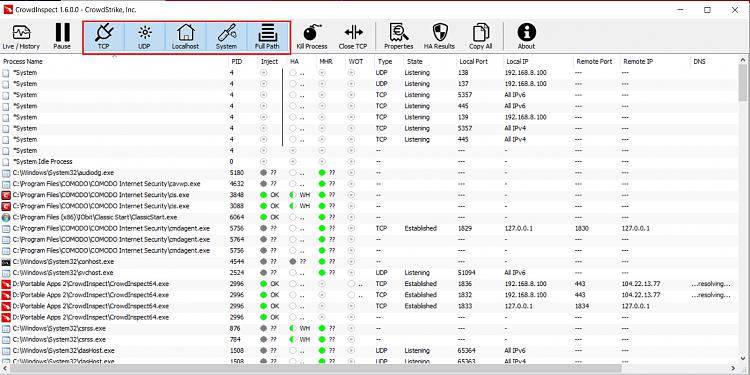Click the cis.exe icon, PID 3088
The width and height of the screenshot is (750, 375).
(x=6, y=206)
